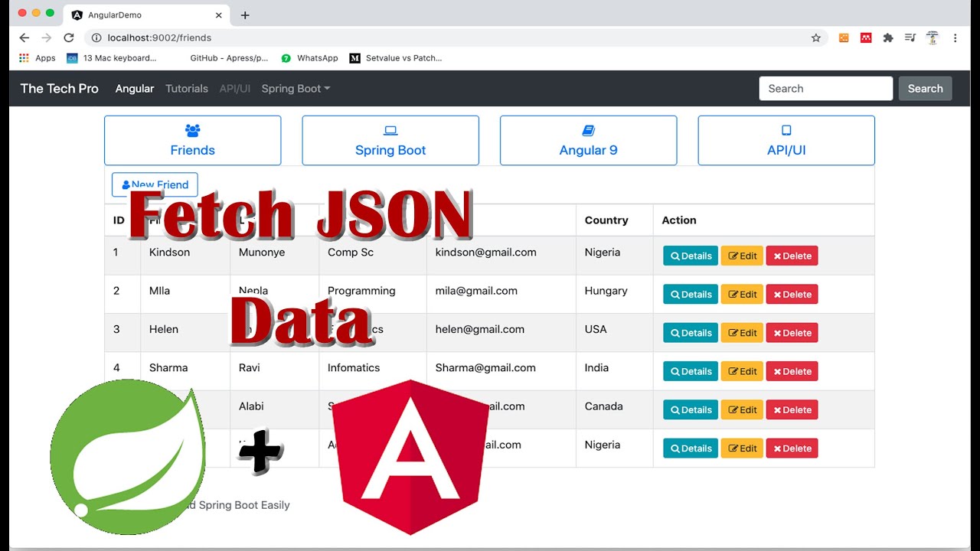980x551 pixels.
Task: Delete the last Nigeria row
Action: click(792, 448)
